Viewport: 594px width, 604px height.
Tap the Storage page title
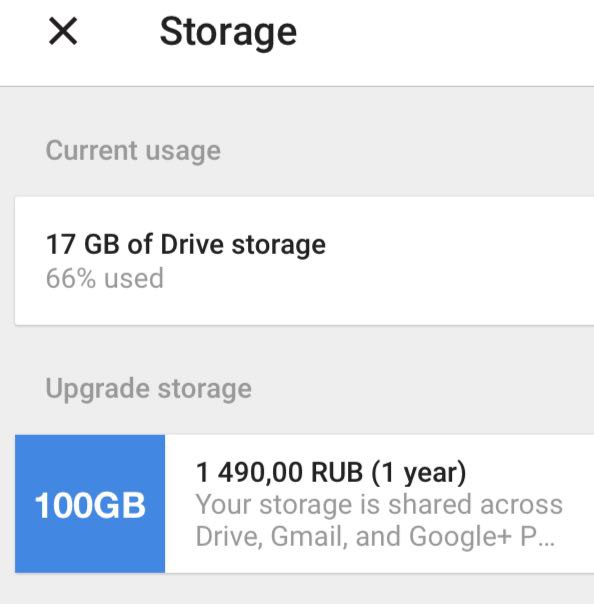tap(228, 32)
